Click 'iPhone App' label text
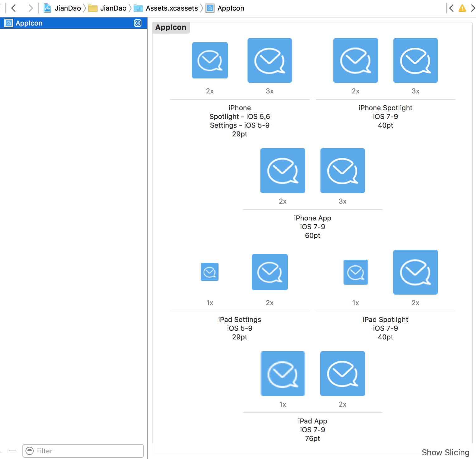Screen dimensions: 476x459 pyautogui.click(x=312, y=218)
